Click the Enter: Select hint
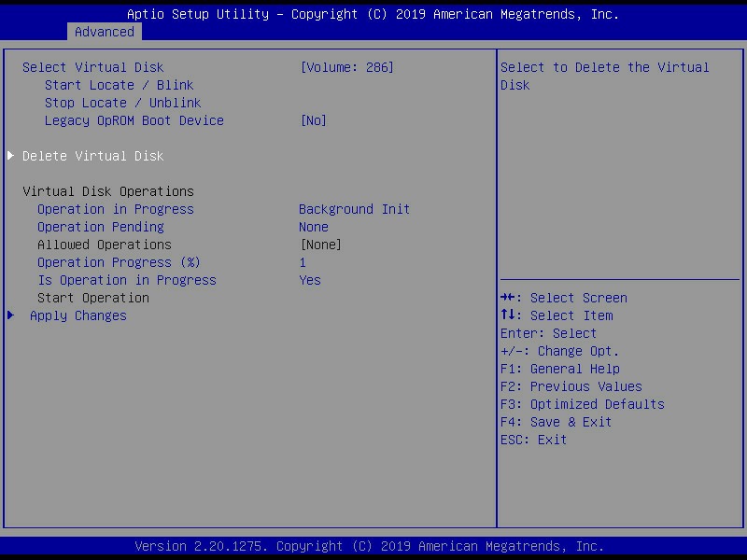This screenshot has height=560, width=747. (548, 333)
